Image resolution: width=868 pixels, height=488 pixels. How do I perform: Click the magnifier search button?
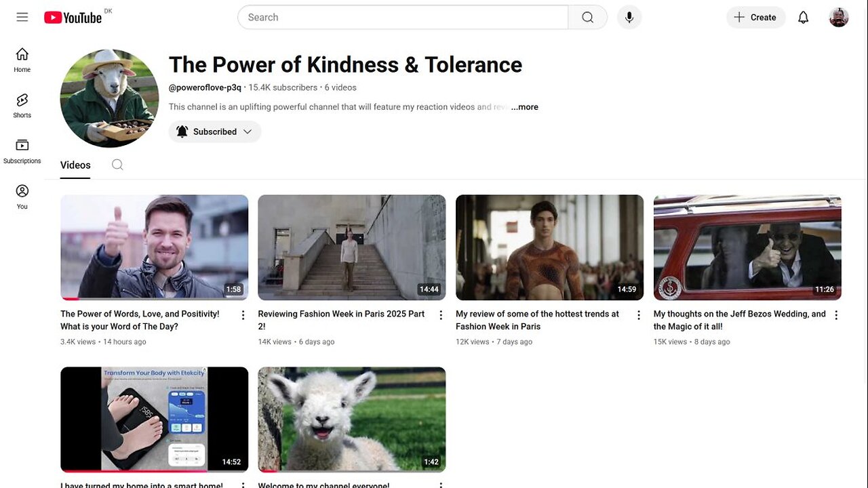click(588, 18)
